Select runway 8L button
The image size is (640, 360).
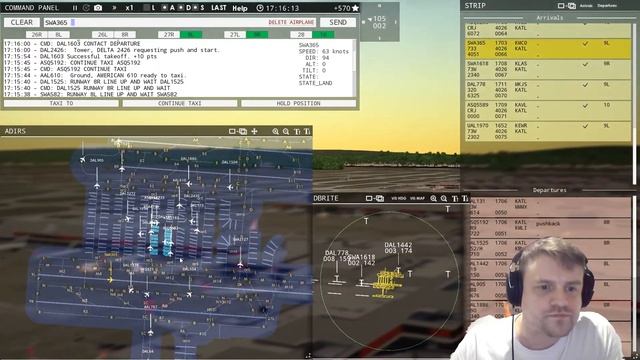[x=59, y=35]
